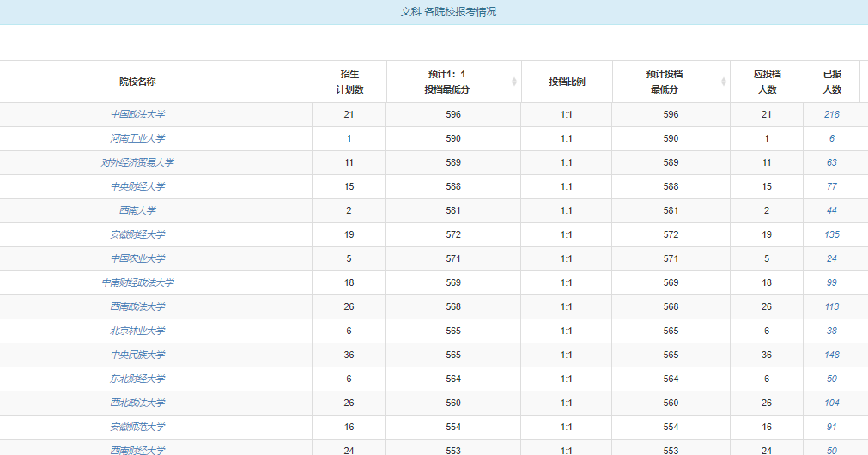Open the 北京林业大学 link
The width and height of the screenshot is (868, 455).
[138, 331]
